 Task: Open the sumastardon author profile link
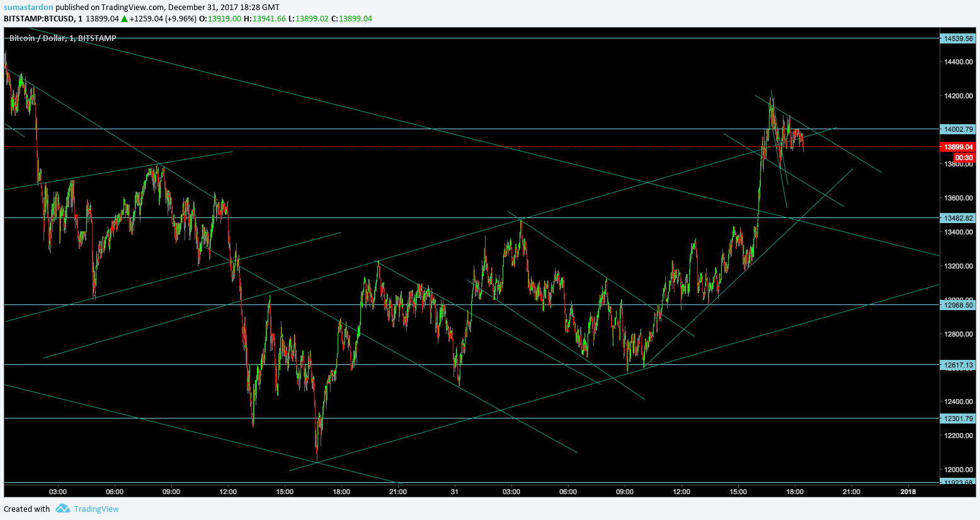(x=28, y=7)
